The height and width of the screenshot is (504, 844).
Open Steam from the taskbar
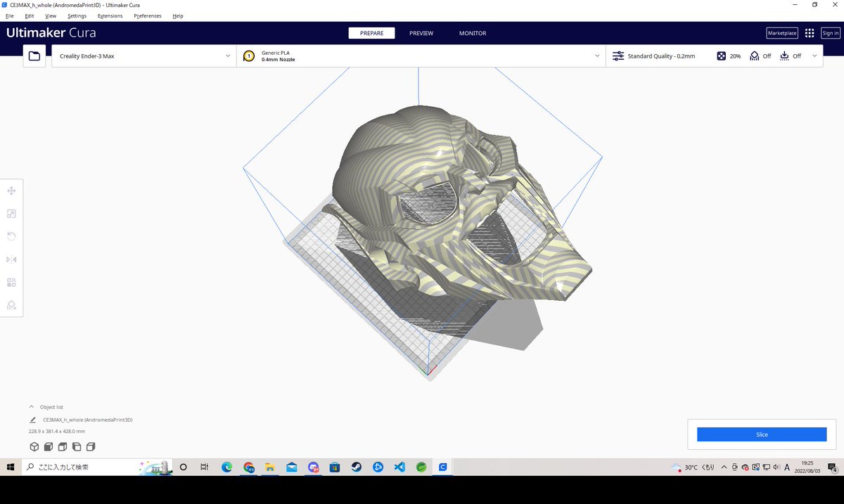coord(357,467)
